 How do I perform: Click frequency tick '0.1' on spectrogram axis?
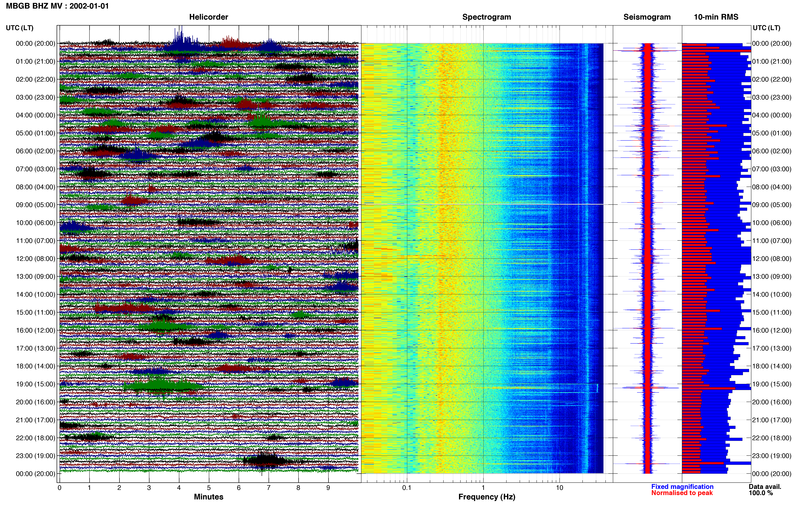407,488
